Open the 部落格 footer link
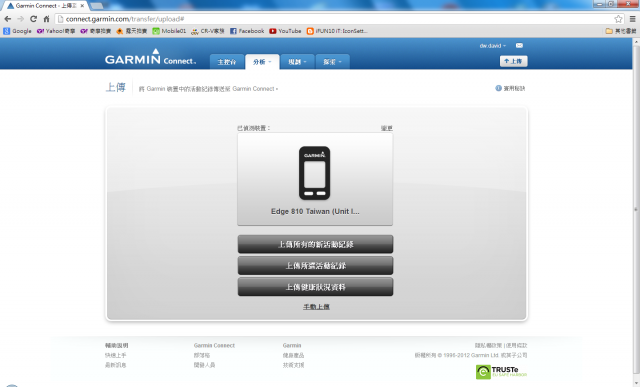 pos(202,355)
